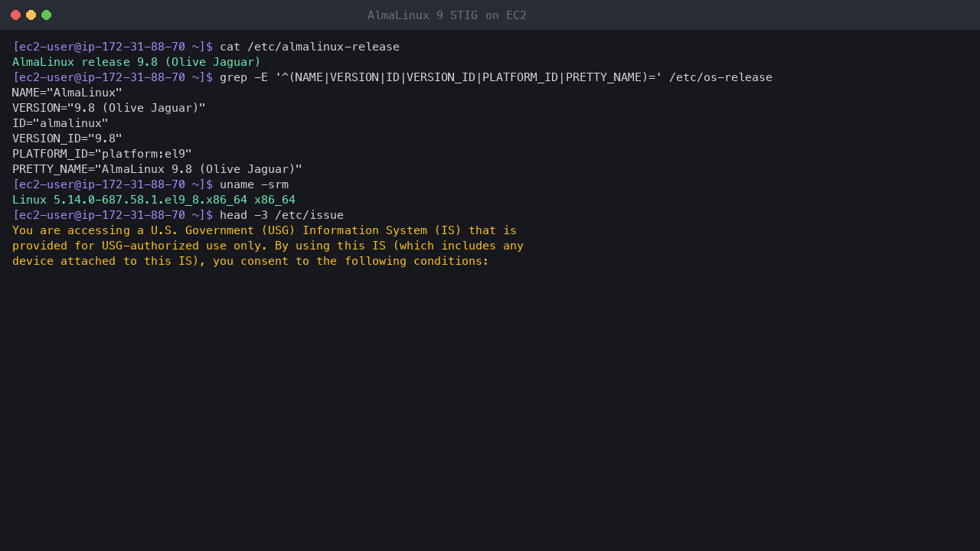Click the uname -srm command
This screenshot has width=980, height=551.
(x=254, y=184)
